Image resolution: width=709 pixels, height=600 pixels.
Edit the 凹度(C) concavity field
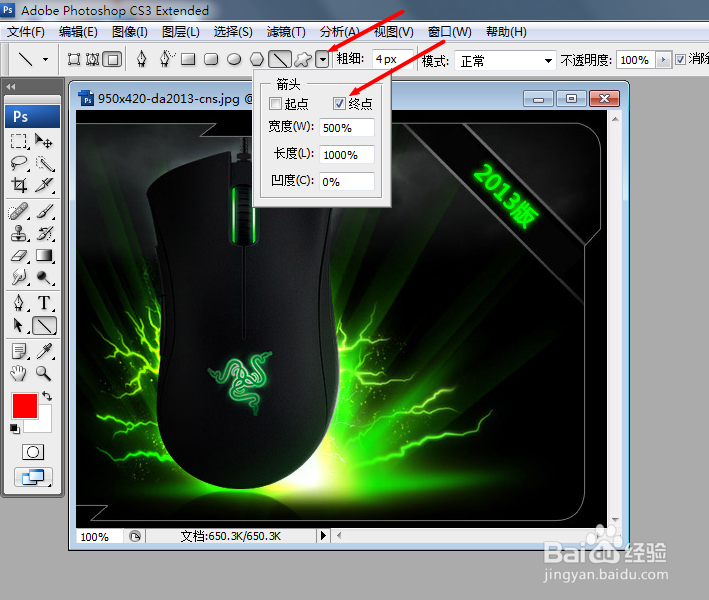pyautogui.click(x=347, y=182)
